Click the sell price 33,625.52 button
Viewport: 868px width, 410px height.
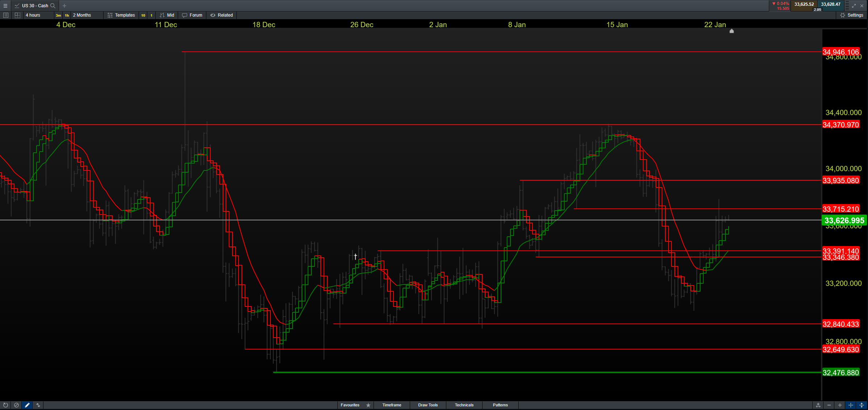pos(804,4)
